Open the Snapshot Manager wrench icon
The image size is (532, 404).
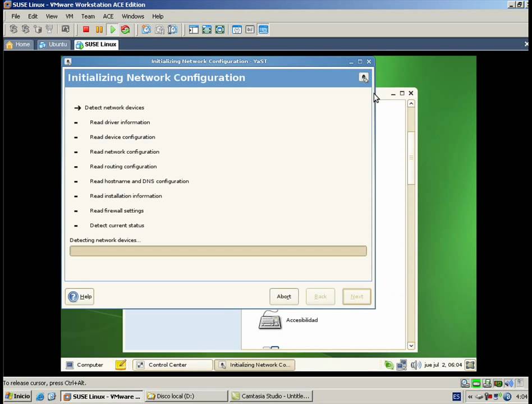pos(172,30)
